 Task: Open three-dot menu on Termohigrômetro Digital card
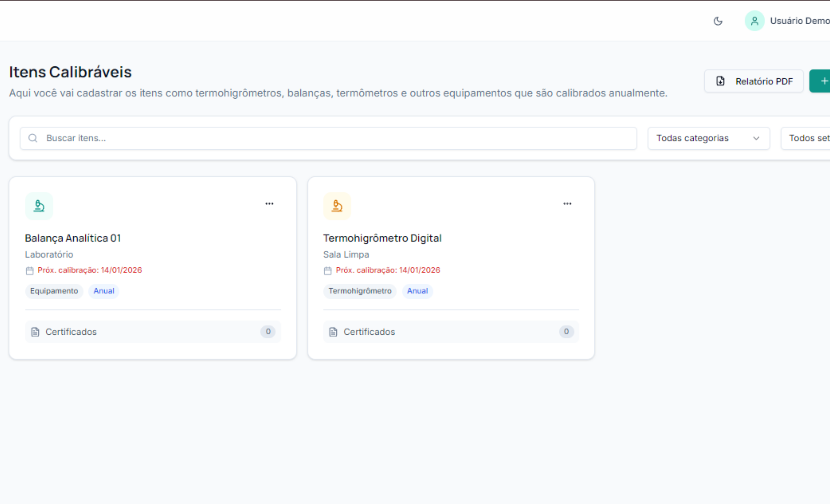click(x=567, y=204)
